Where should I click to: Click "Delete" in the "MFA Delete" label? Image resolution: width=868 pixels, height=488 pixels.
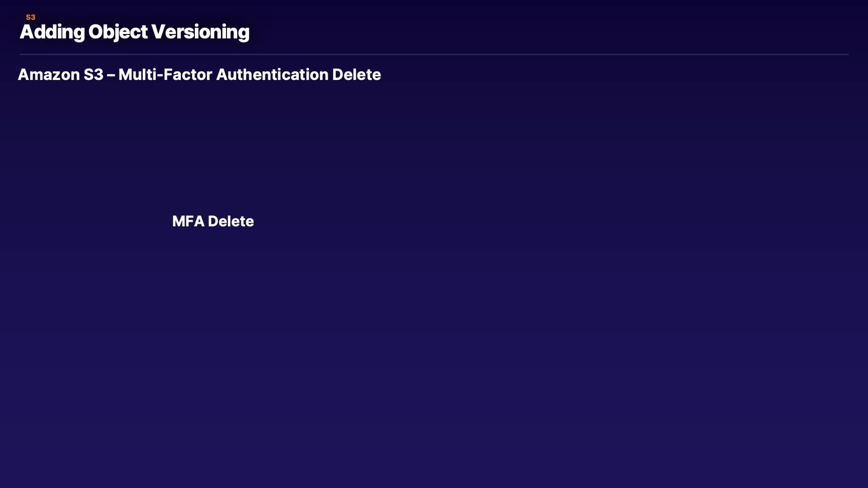[231, 221]
